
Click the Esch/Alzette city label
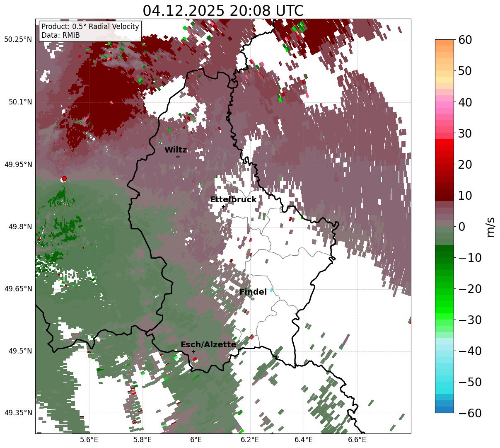point(208,345)
